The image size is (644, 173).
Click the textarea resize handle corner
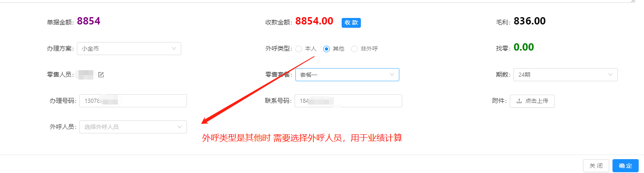633,1
